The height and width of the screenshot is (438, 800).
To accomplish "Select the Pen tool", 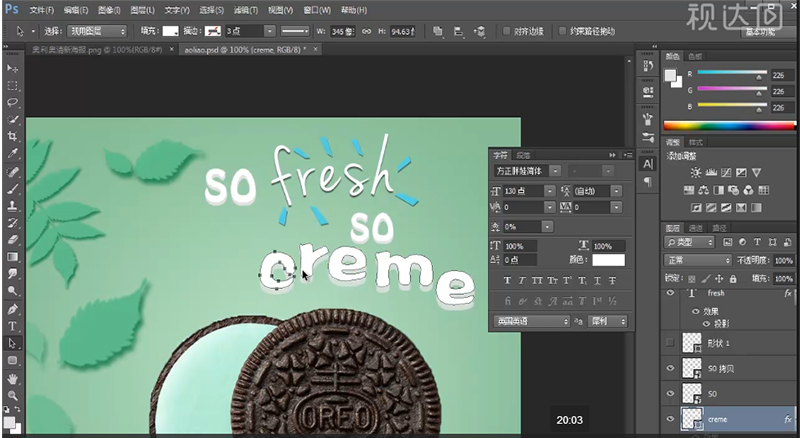I will click(12, 309).
